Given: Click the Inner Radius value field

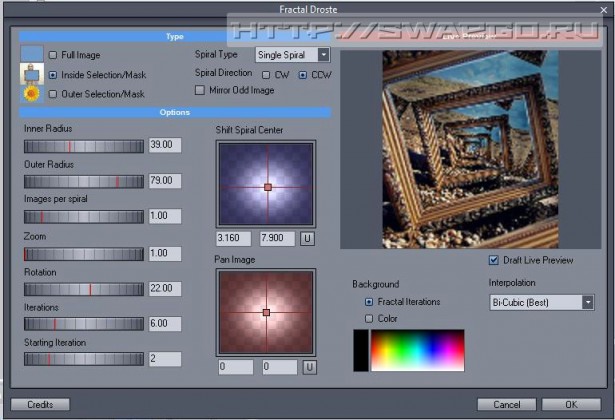Looking at the screenshot, I should (163, 145).
